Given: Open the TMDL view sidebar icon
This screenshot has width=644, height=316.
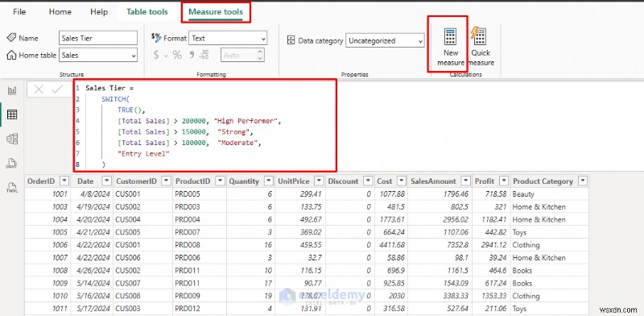Looking at the screenshot, I should tap(12, 188).
